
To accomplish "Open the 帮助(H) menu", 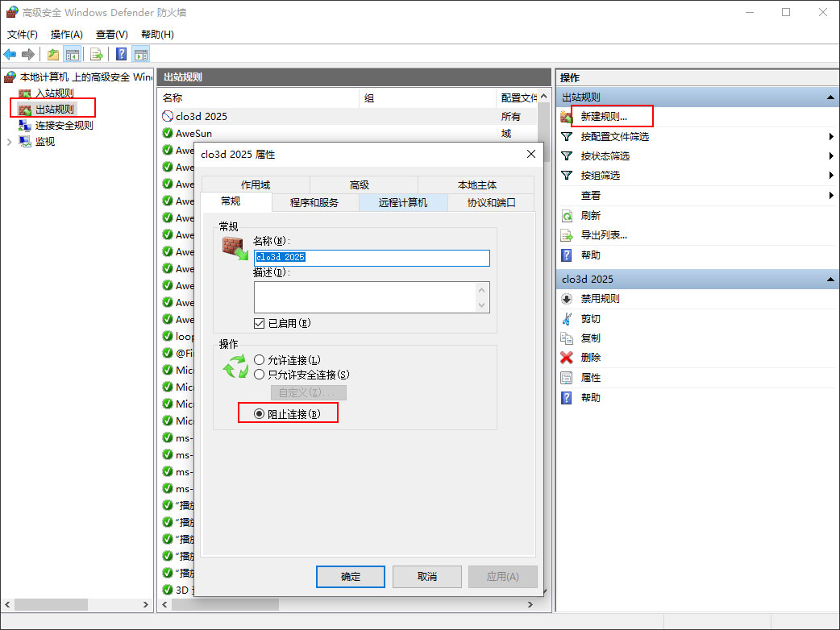I will 157,35.
